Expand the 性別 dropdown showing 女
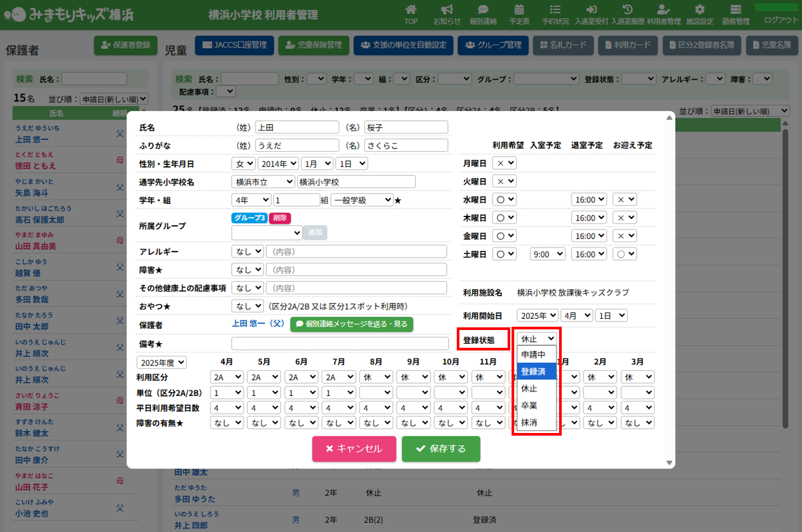This screenshot has width=802, height=532. (x=244, y=164)
